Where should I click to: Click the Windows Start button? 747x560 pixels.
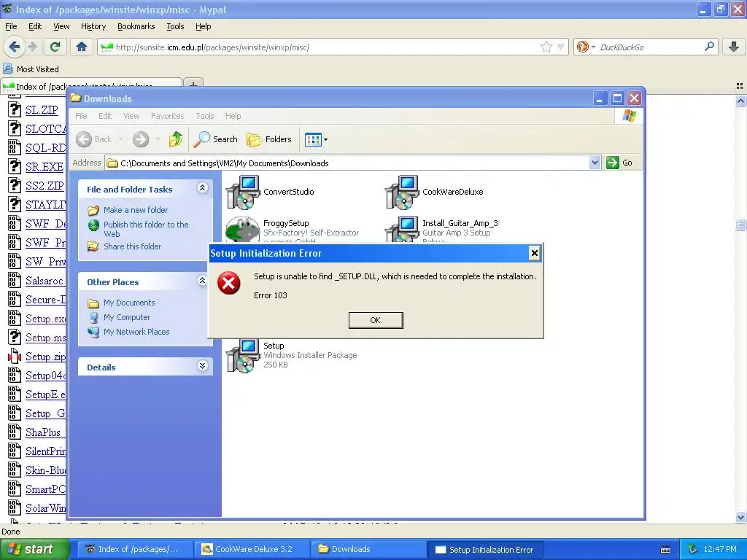(x=34, y=549)
